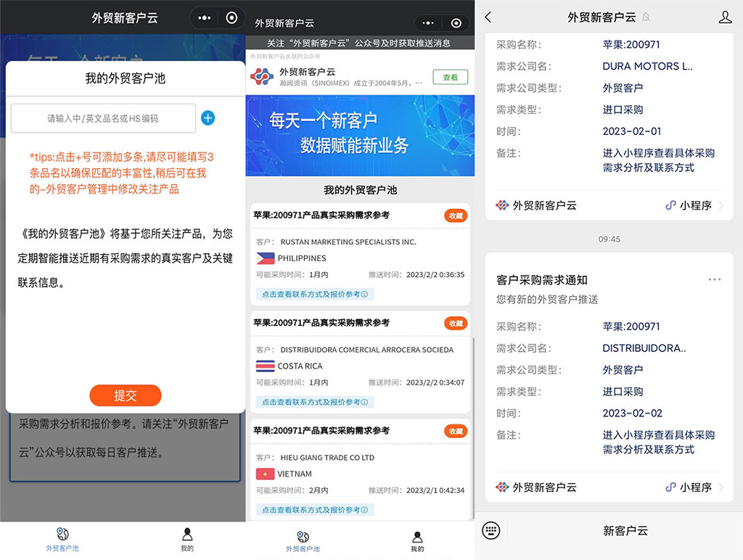Switch to keyboard input in chat
Viewport: 743px width, 560px height.
pyautogui.click(x=491, y=530)
